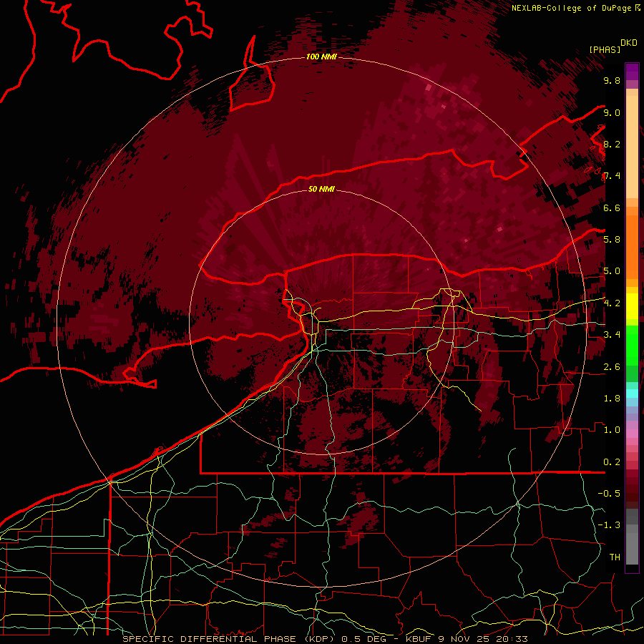
Task: Click the -1.3 legend value
Action: coord(609,525)
